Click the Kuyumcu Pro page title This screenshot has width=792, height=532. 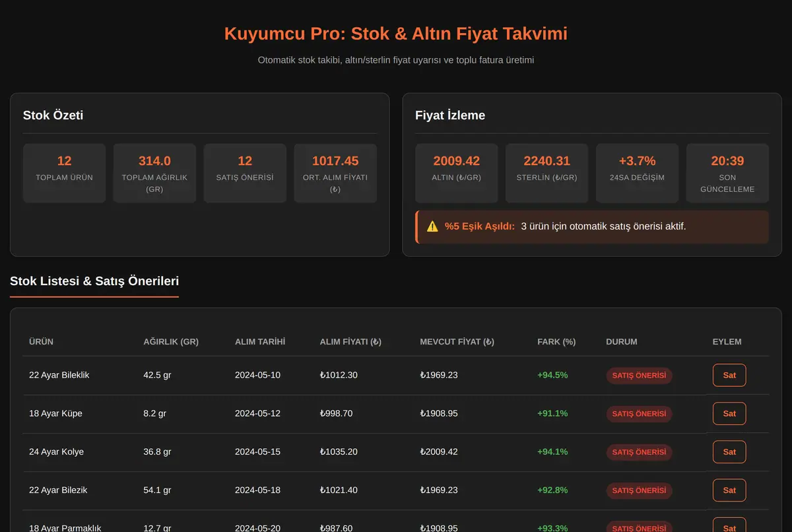point(396,34)
